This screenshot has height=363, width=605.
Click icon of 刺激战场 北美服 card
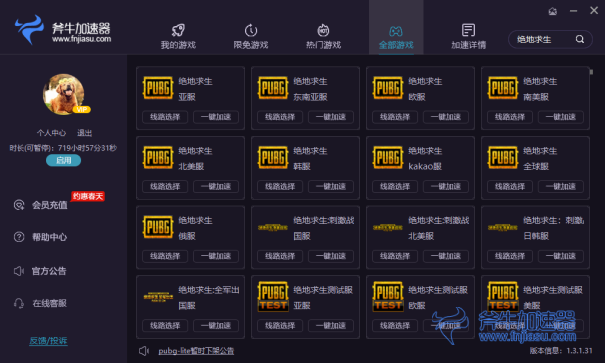click(388, 228)
